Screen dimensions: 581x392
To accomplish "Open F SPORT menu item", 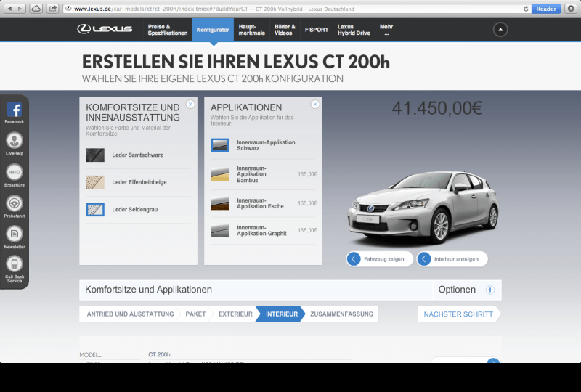I will pyautogui.click(x=317, y=30).
